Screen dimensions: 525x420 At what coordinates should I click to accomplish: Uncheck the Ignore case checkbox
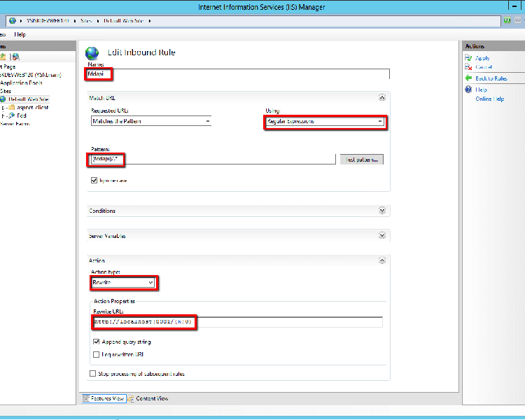(94, 180)
